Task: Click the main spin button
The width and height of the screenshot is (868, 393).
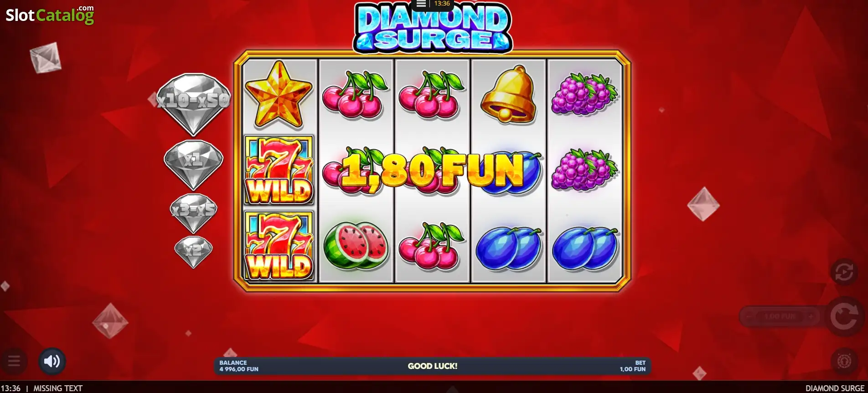Action: click(x=844, y=317)
